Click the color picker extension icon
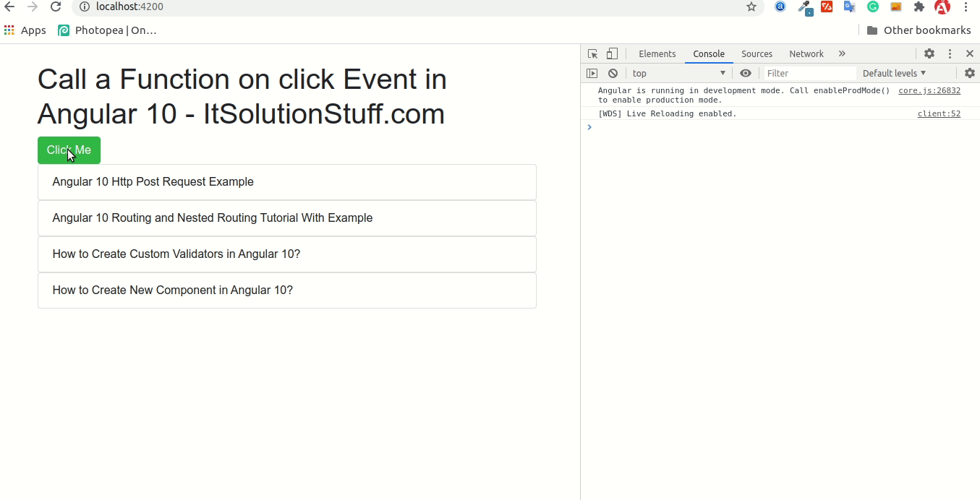 point(804,7)
